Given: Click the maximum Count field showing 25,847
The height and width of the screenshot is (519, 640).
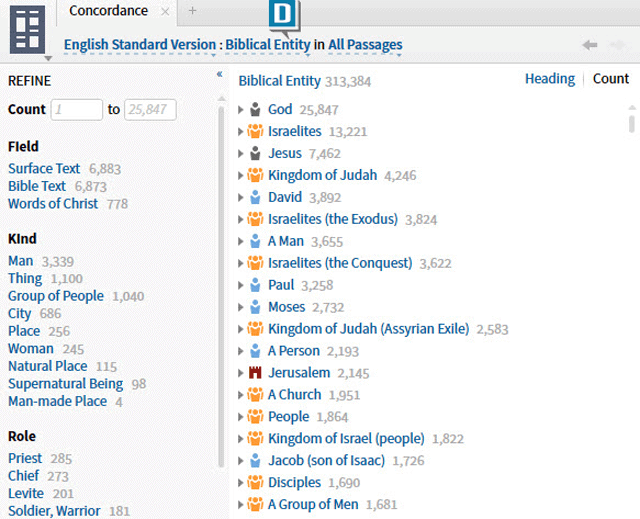Looking at the screenshot, I should [x=150, y=110].
